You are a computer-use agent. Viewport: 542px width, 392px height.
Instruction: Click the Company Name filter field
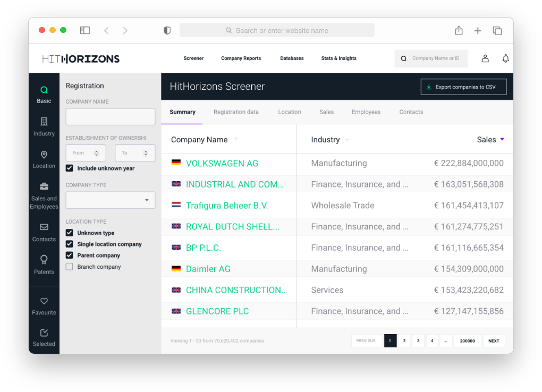coord(111,116)
